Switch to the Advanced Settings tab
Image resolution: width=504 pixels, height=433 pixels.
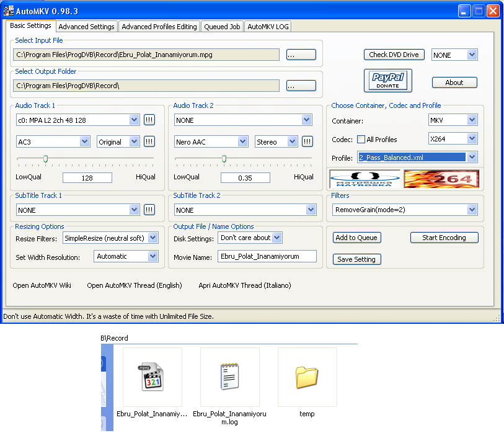point(86,27)
